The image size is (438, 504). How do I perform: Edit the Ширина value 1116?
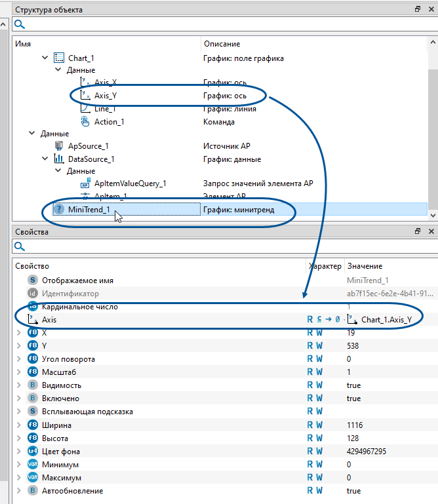point(355,425)
